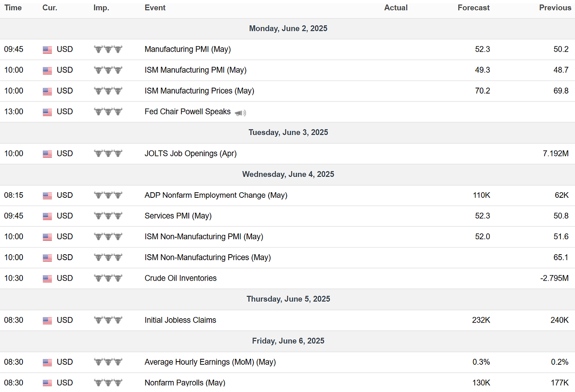Click the Tuesday, June 3, 2025 date header
575x392 pixels.
pyautogui.click(x=288, y=133)
